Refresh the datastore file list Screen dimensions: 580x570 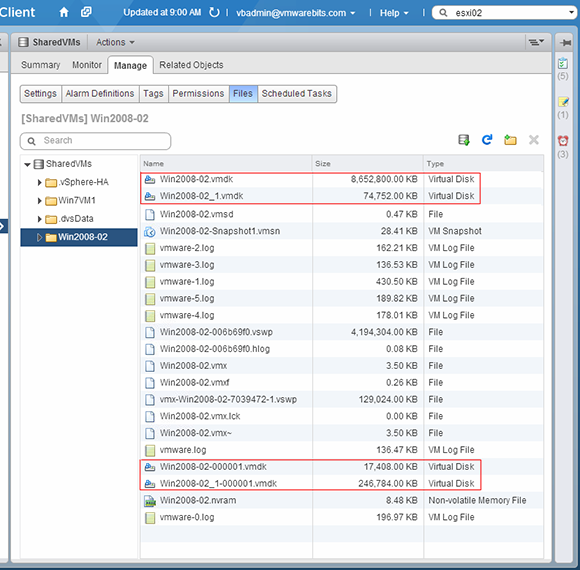click(x=487, y=140)
